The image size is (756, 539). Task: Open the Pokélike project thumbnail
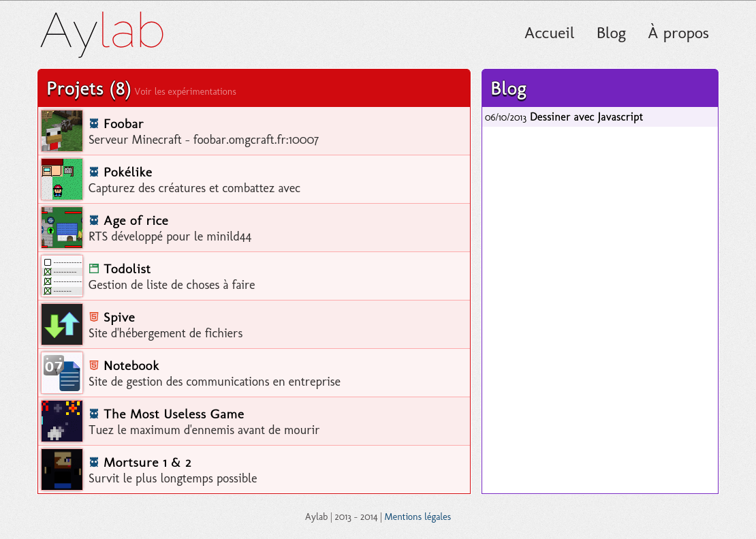coord(62,179)
